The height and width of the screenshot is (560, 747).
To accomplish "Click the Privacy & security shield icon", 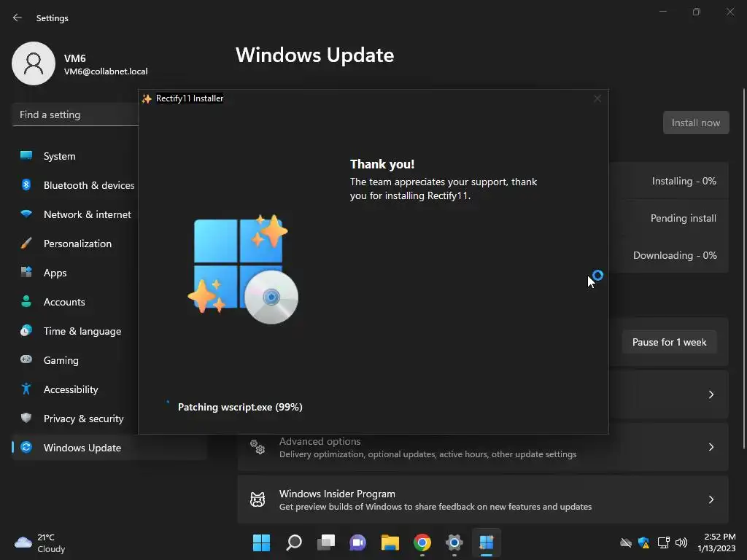I will [26, 418].
